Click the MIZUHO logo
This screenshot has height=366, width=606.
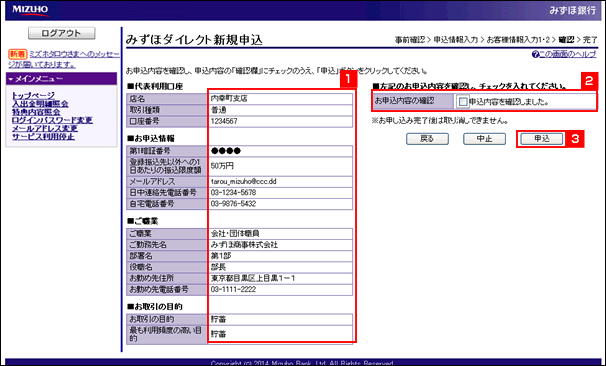point(31,10)
